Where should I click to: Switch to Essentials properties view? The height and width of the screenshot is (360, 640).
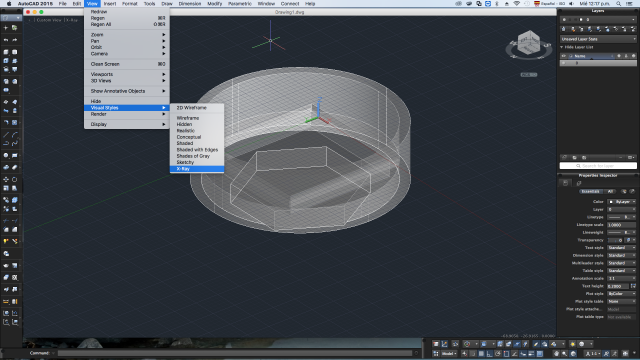pos(590,191)
